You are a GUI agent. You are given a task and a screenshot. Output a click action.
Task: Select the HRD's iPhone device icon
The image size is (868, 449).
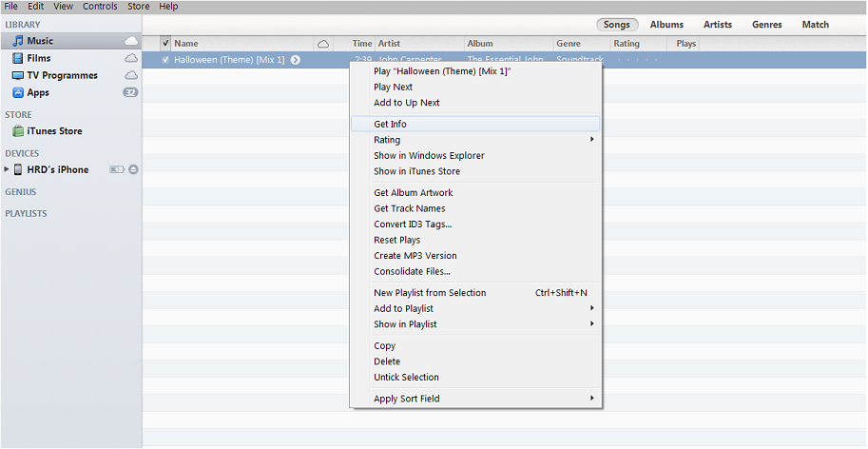(18, 169)
